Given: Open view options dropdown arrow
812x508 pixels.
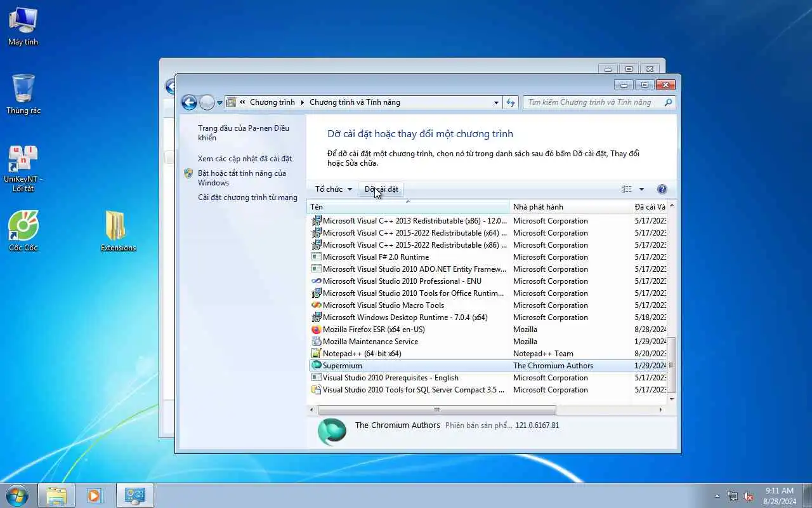Looking at the screenshot, I should click(x=641, y=189).
